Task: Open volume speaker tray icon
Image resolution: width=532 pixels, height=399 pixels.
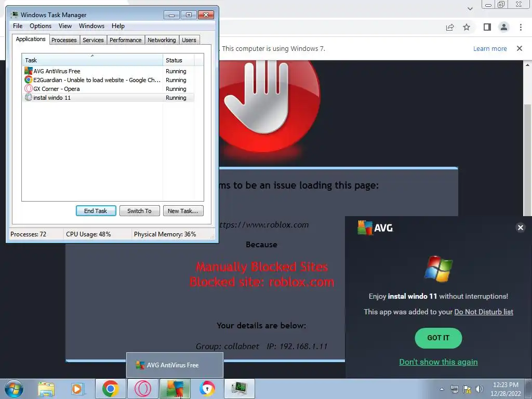Action: (x=480, y=389)
